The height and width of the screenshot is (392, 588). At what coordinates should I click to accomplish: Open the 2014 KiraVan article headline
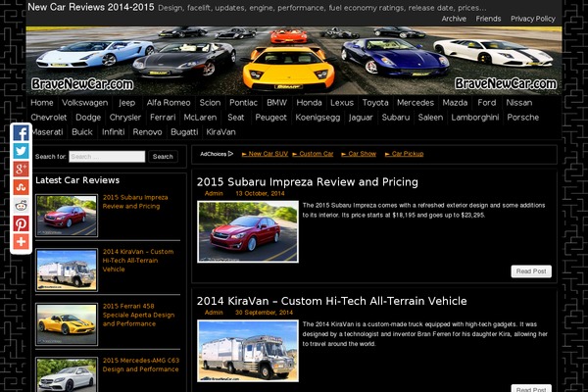[x=332, y=301]
